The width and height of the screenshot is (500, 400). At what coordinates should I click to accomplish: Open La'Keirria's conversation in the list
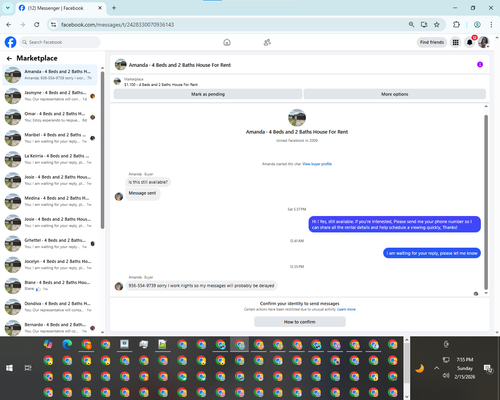[x=50, y=159]
